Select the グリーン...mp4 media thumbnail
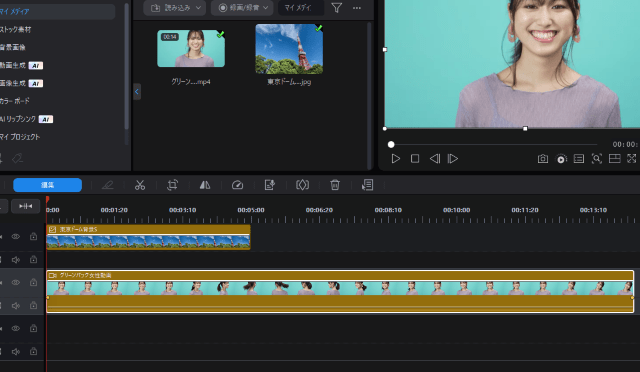Viewport: 640px width, 372px height. pyautogui.click(x=191, y=48)
